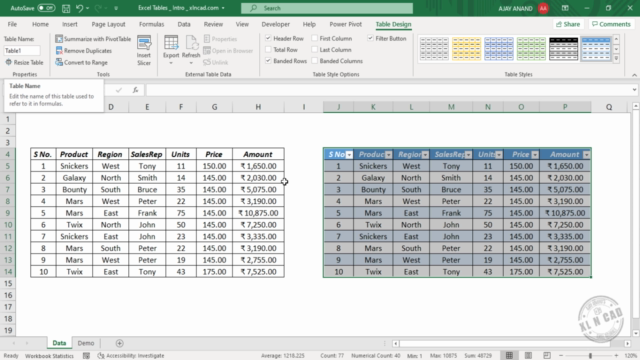
Task: Enable the Banded Columns checkbox
Action: tap(315, 61)
